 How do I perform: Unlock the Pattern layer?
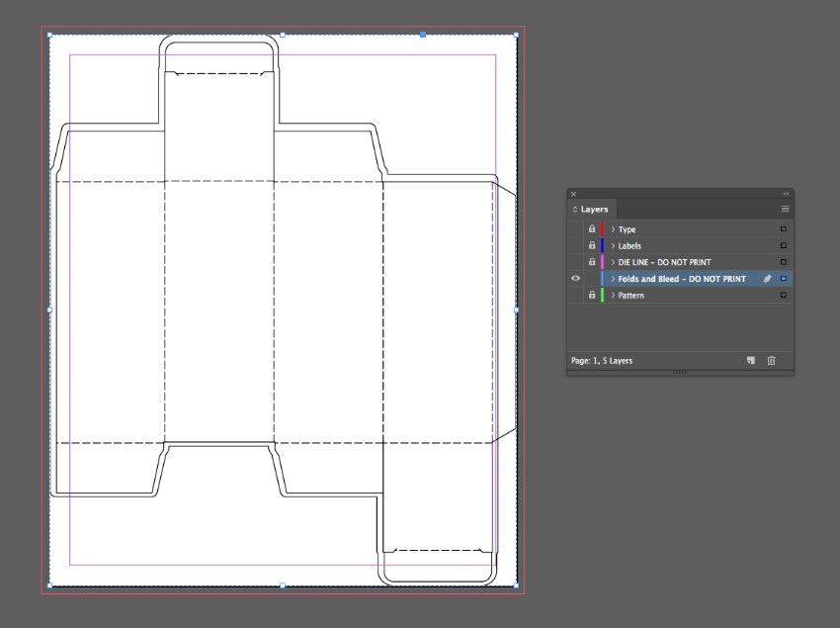[592, 296]
